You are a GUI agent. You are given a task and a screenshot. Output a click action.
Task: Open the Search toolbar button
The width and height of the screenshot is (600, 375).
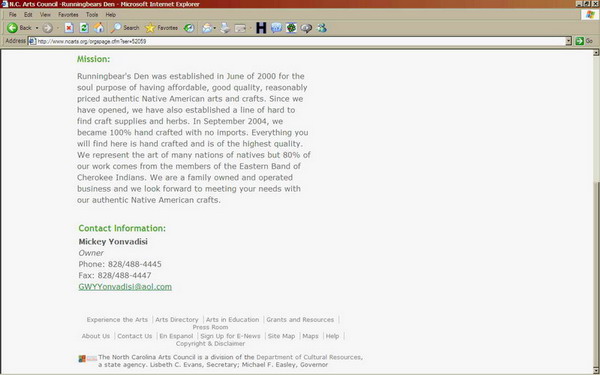tap(125, 28)
